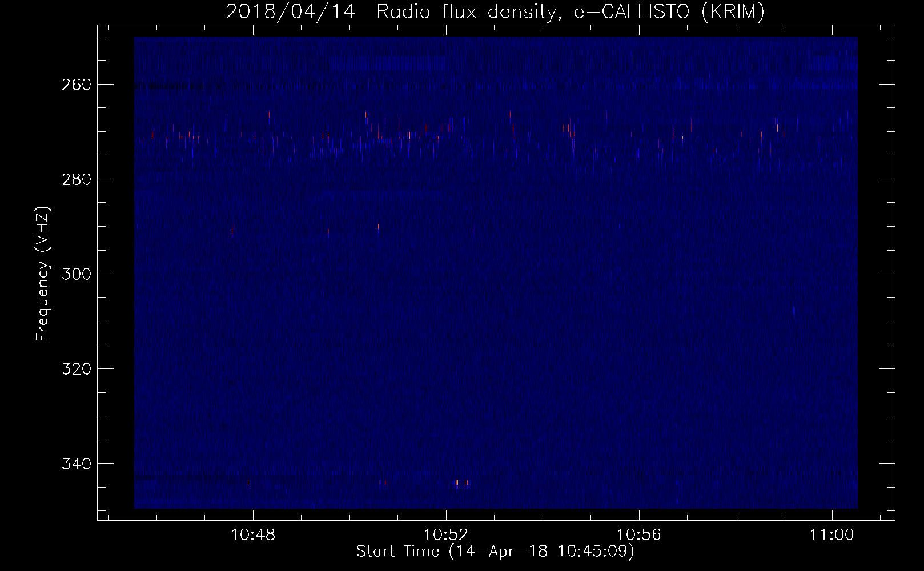Click the 10:48 time tick label

coord(253,534)
